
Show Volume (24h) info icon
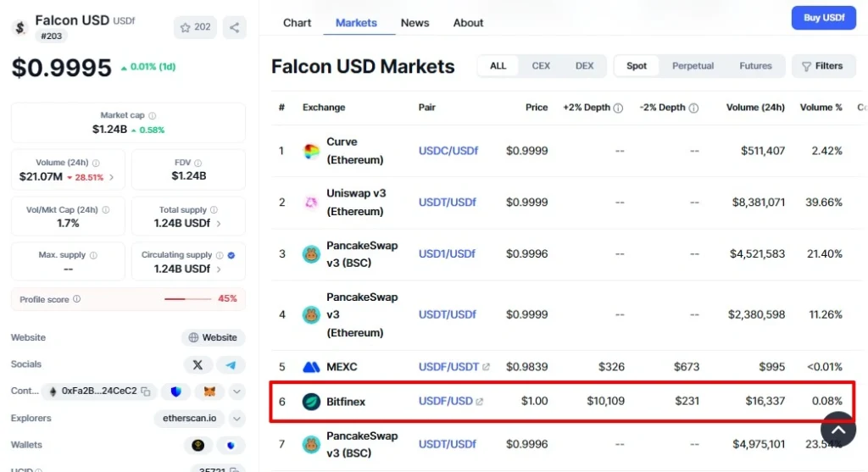tap(96, 164)
